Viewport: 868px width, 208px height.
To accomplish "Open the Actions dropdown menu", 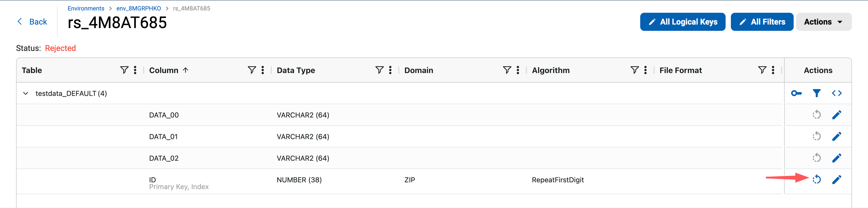I will [824, 22].
